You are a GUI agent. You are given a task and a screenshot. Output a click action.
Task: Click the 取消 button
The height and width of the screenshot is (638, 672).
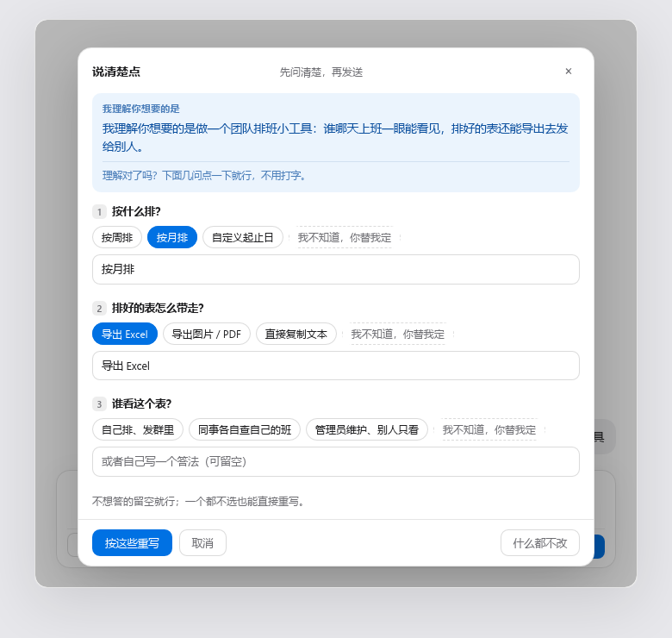(202, 543)
